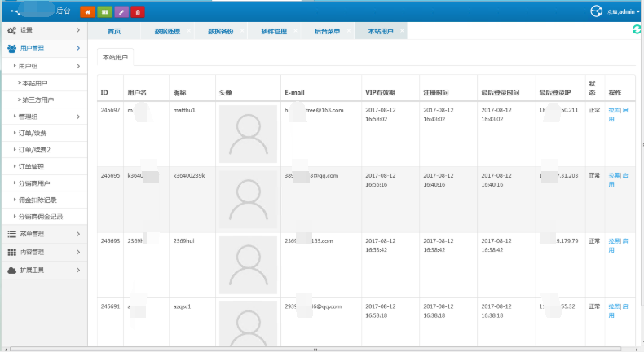Switch to the 插件管理 tab
The width and height of the screenshot is (644, 352).
pyautogui.click(x=273, y=31)
